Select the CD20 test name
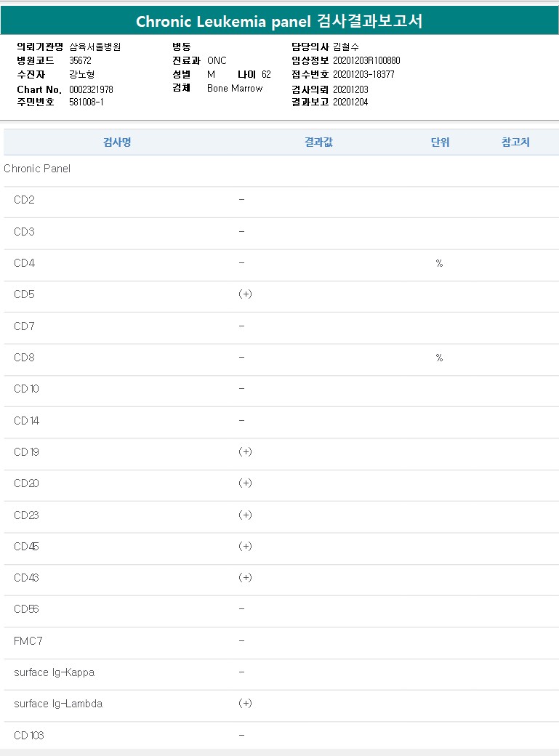The height and width of the screenshot is (756, 559). (26, 483)
